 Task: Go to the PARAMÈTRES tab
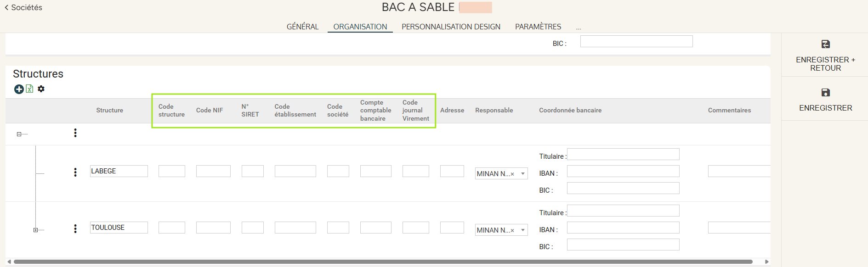coord(538,27)
